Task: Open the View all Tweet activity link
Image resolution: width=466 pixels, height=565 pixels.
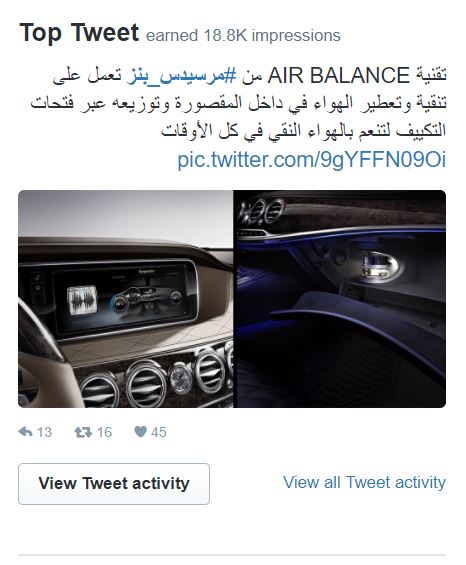Action: coord(364,482)
